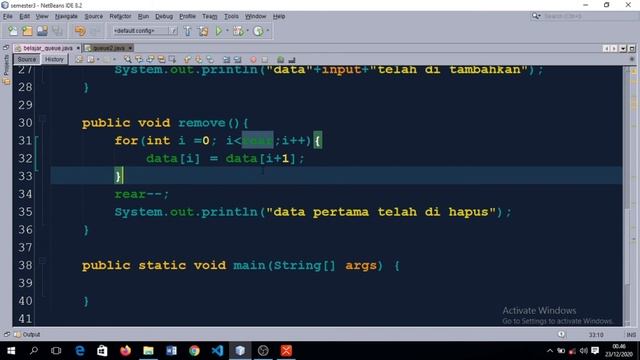
Task: Expand Run Project dropdown arrow
Action: 227,31
